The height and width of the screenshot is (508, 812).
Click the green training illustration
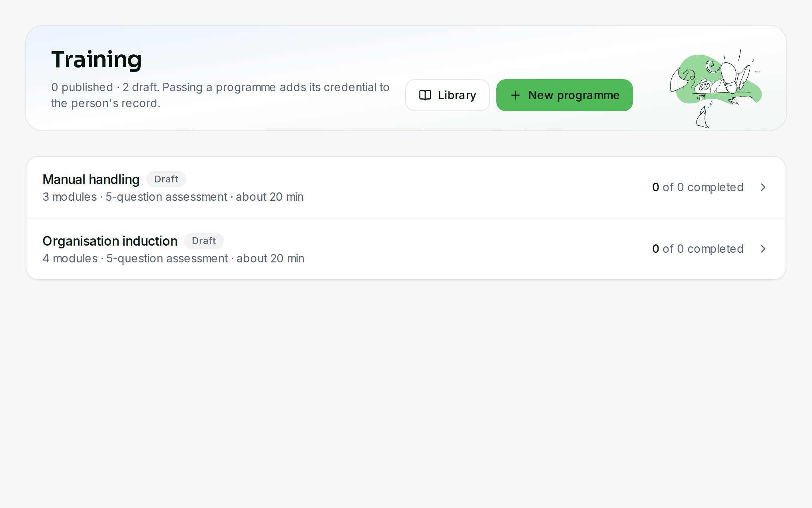[716, 88]
